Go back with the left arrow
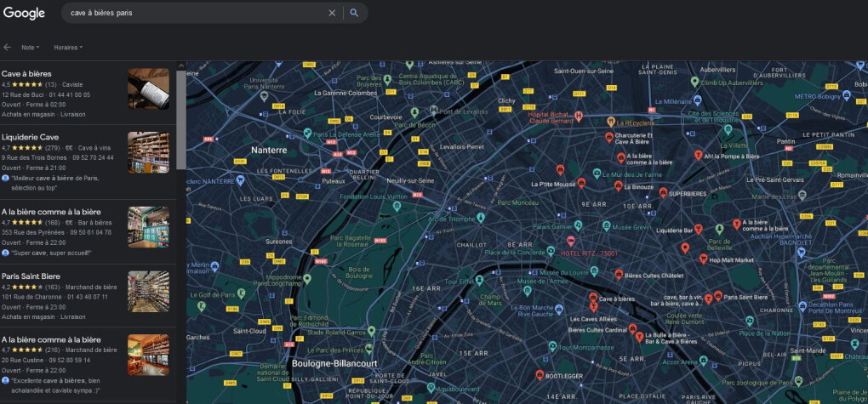The image size is (868, 404). point(7,48)
